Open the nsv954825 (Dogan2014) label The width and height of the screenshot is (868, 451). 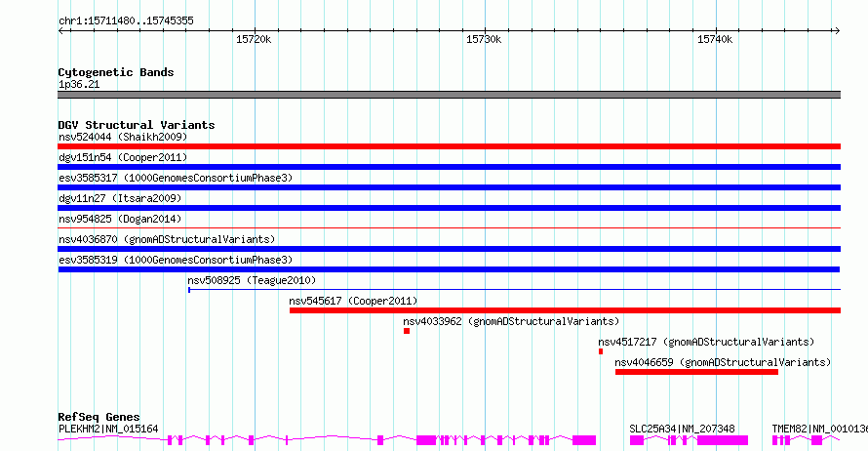click(x=120, y=219)
